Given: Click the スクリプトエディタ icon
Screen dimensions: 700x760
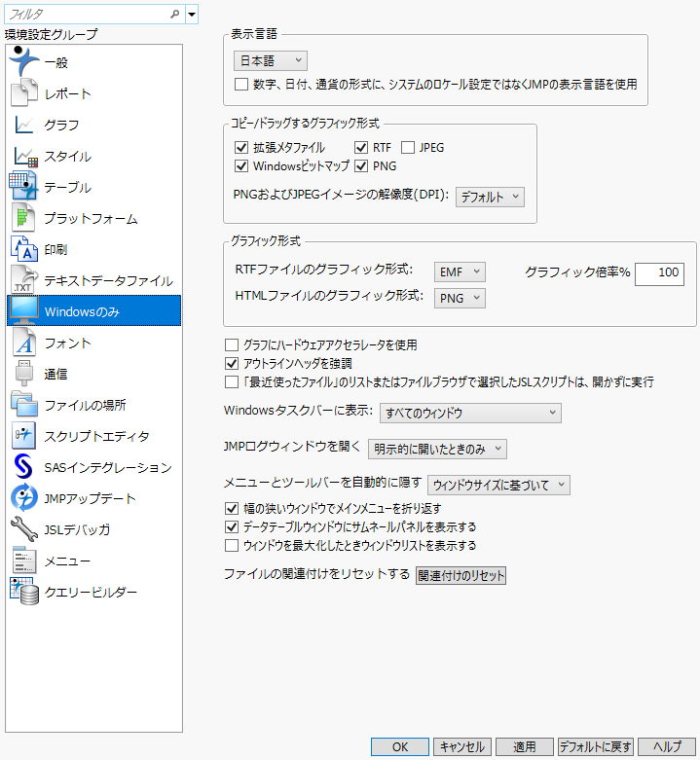Looking at the screenshot, I should coord(23,435).
